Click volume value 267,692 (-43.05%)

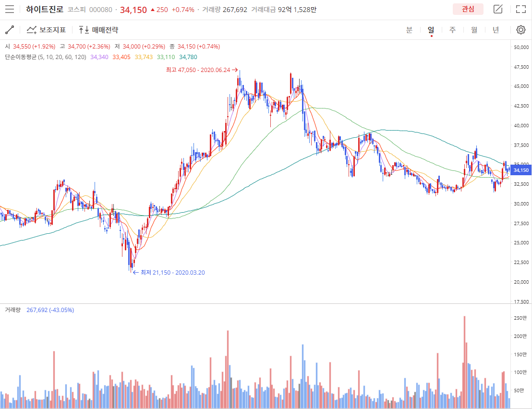pos(50,310)
